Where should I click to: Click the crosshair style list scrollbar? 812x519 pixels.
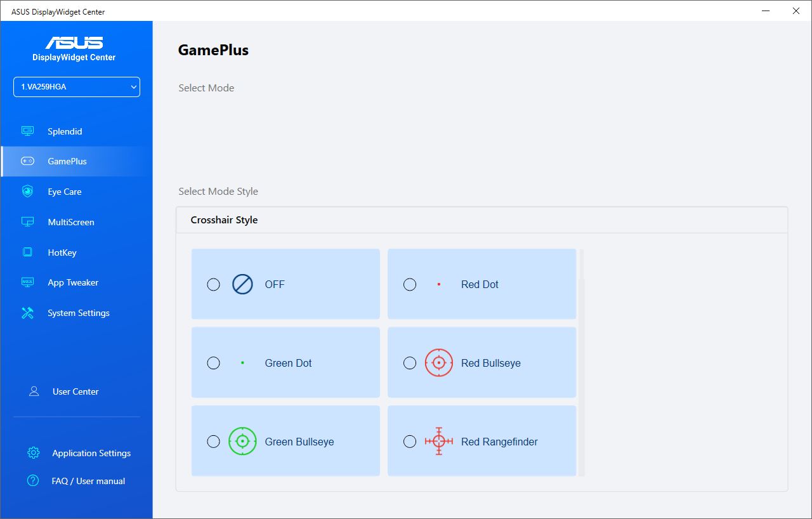point(582,363)
